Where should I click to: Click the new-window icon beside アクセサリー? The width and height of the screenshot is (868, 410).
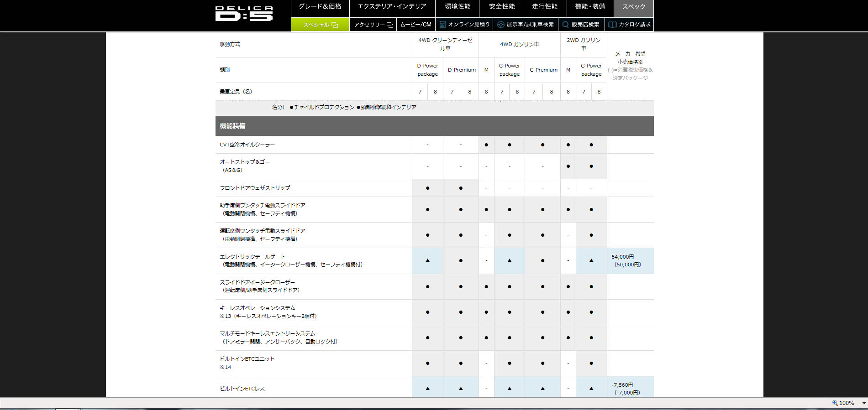[x=390, y=25]
